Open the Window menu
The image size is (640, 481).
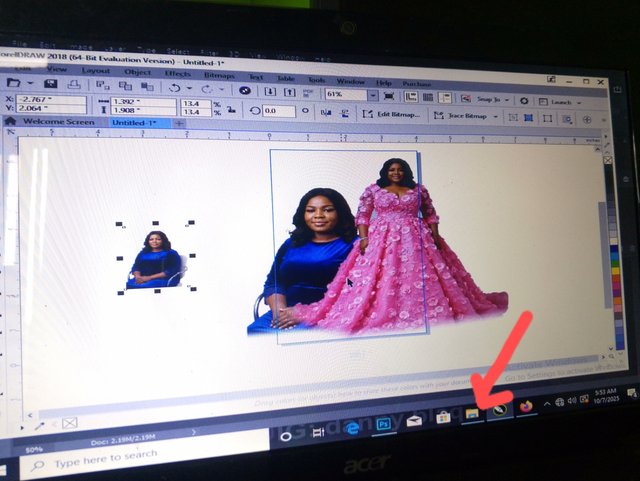[350, 81]
